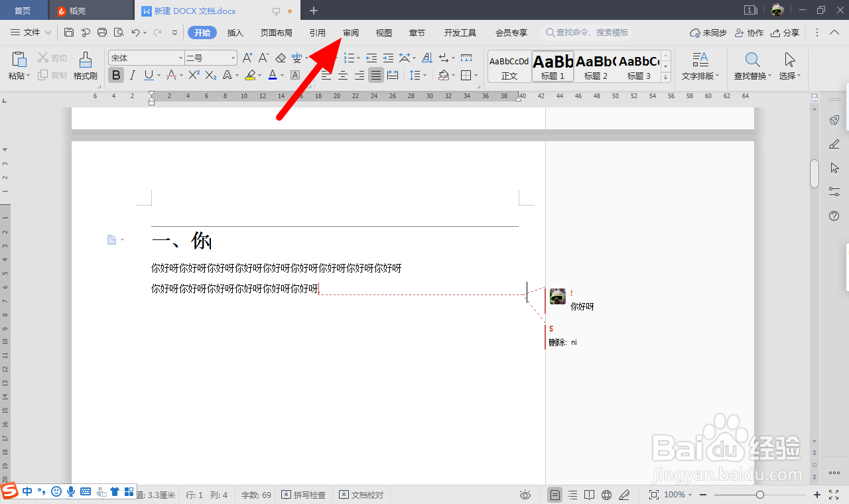Screen dimensions: 849x504
Task: Toggle spell check (拼写检查) in status bar
Action: coord(304,495)
